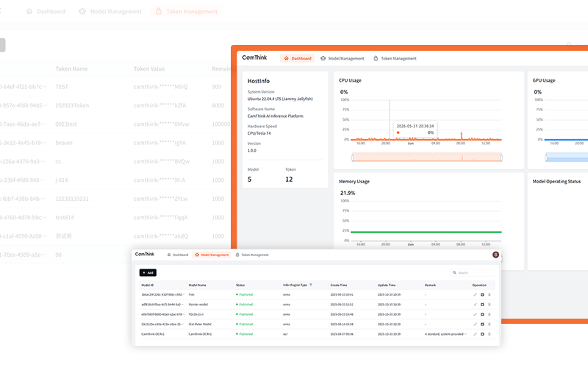This screenshot has height=379, width=588.
Task: Click the YOLOv11-n model name cell
Action: pos(196,314)
